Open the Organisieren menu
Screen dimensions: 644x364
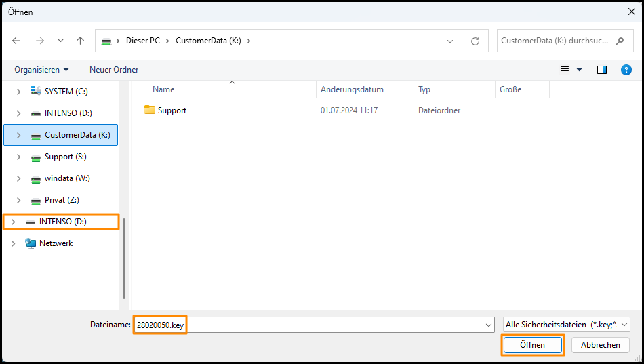41,70
